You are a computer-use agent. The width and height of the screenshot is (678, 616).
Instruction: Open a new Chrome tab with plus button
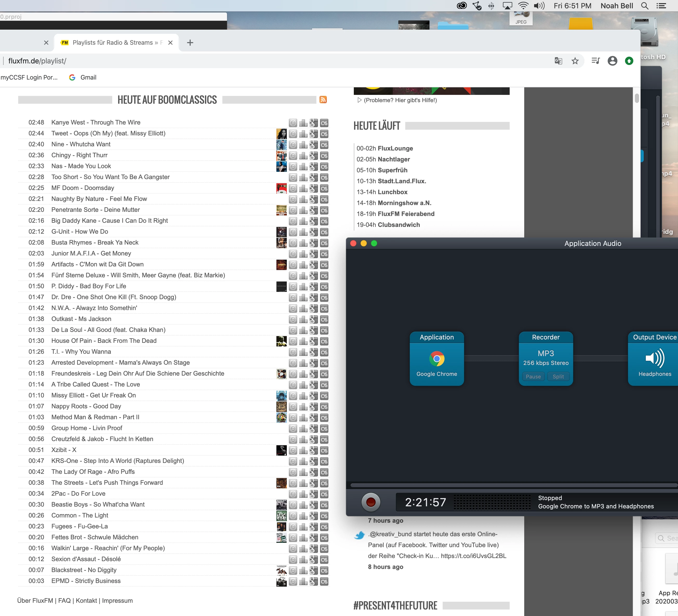(190, 43)
